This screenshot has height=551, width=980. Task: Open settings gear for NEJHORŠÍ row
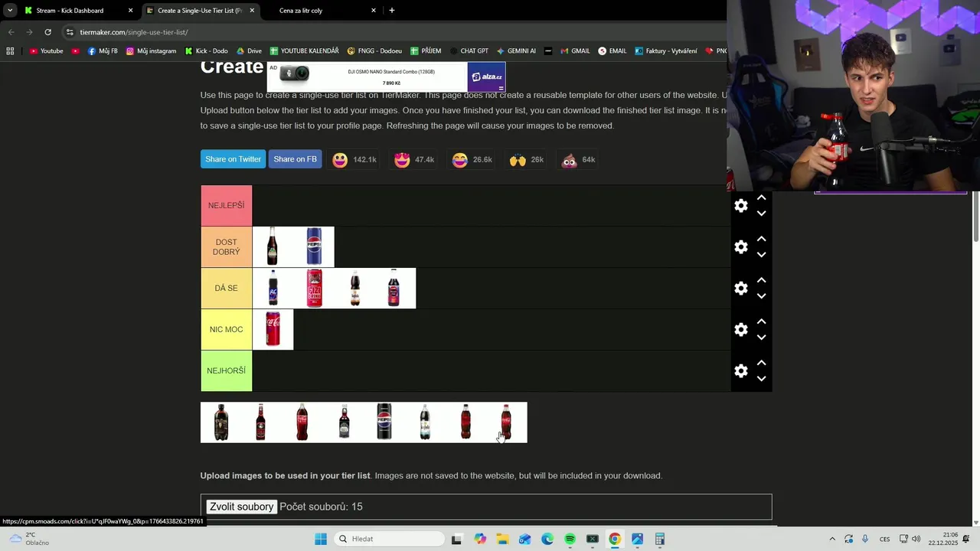click(x=740, y=371)
